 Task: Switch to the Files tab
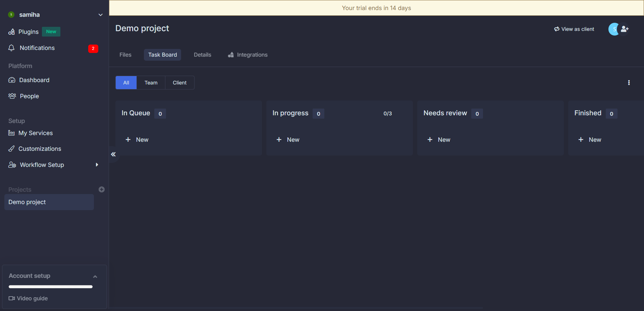click(125, 55)
